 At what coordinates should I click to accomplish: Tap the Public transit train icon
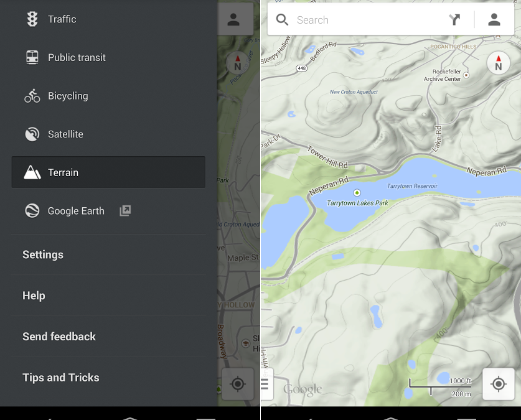[x=32, y=57]
